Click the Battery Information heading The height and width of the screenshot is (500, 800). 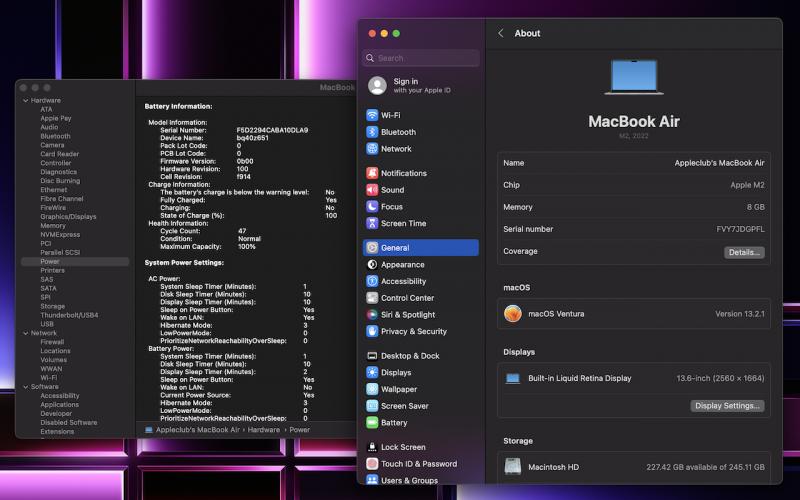point(178,106)
